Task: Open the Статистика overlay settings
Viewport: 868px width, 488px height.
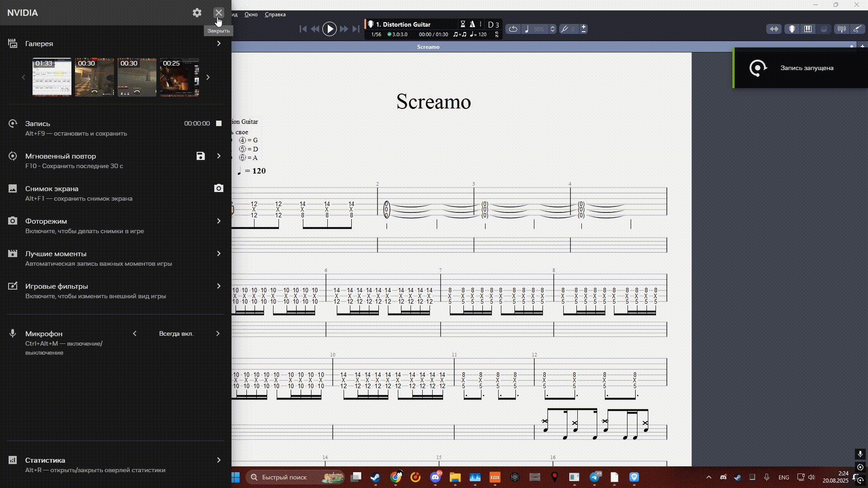Action: [x=219, y=460]
